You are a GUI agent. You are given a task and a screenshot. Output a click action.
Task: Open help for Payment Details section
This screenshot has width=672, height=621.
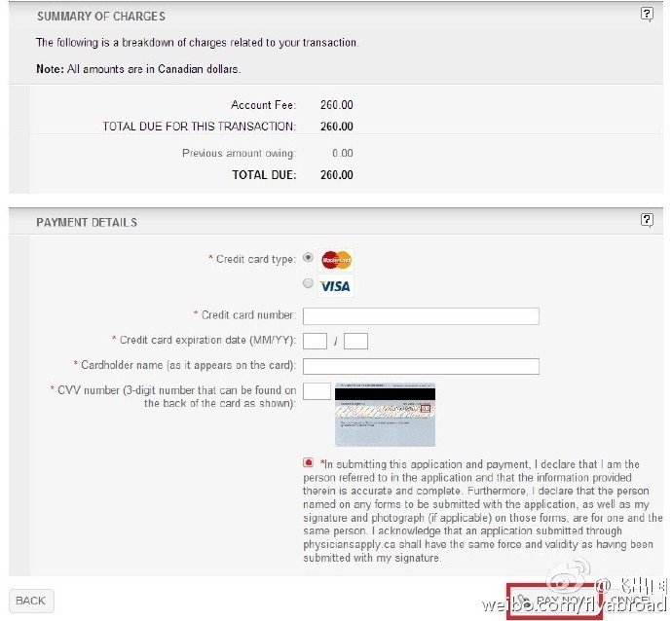647,220
